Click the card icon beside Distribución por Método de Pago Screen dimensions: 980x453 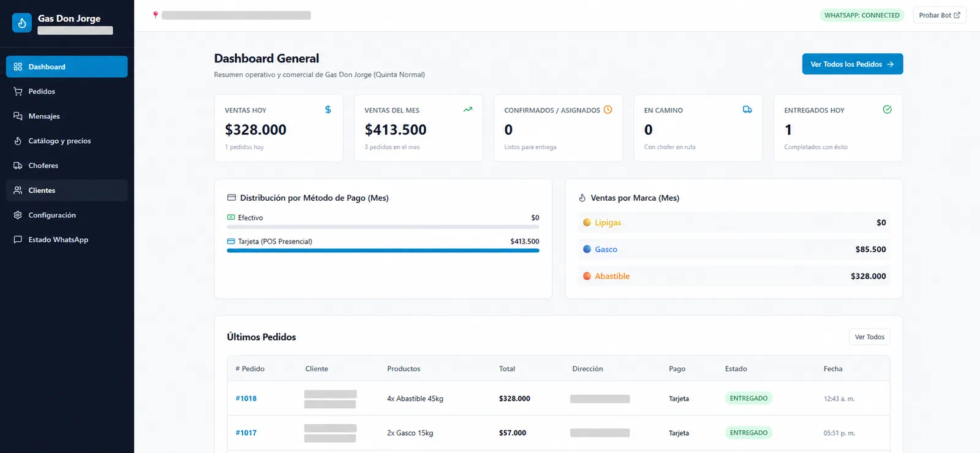[232, 198]
